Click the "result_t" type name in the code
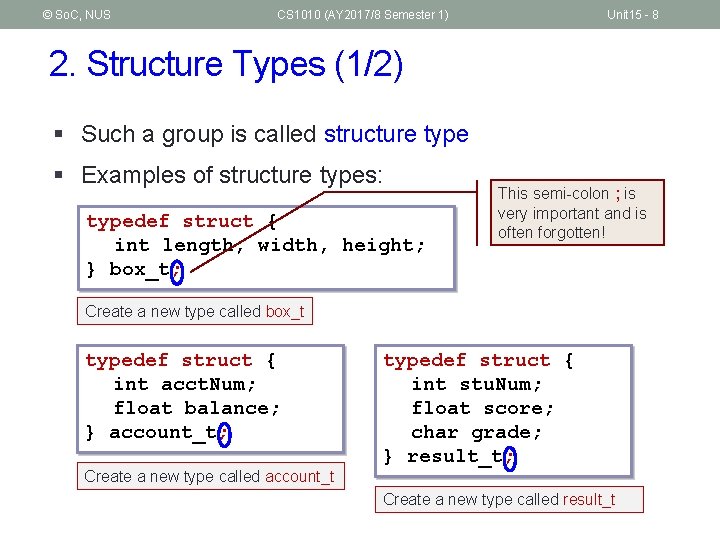This screenshot has width=720, height=540. [455, 456]
